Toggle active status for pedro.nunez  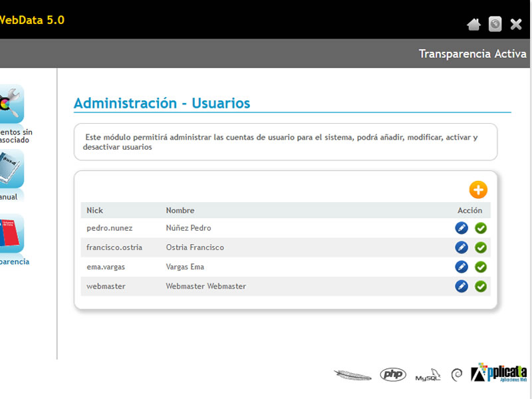coord(481,227)
